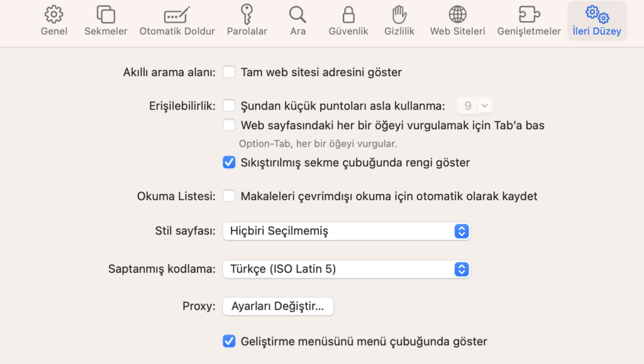The image size is (644, 364).
Task: Expand the minimum font size selector
Action: (x=475, y=105)
